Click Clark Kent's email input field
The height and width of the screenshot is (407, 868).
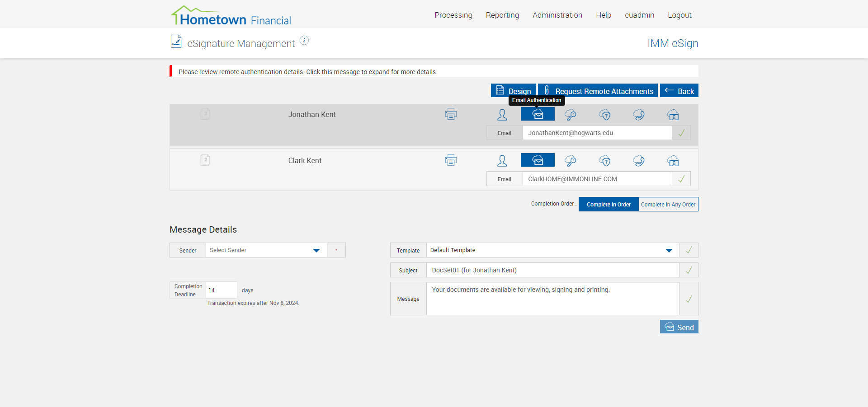pyautogui.click(x=597, y=179)
